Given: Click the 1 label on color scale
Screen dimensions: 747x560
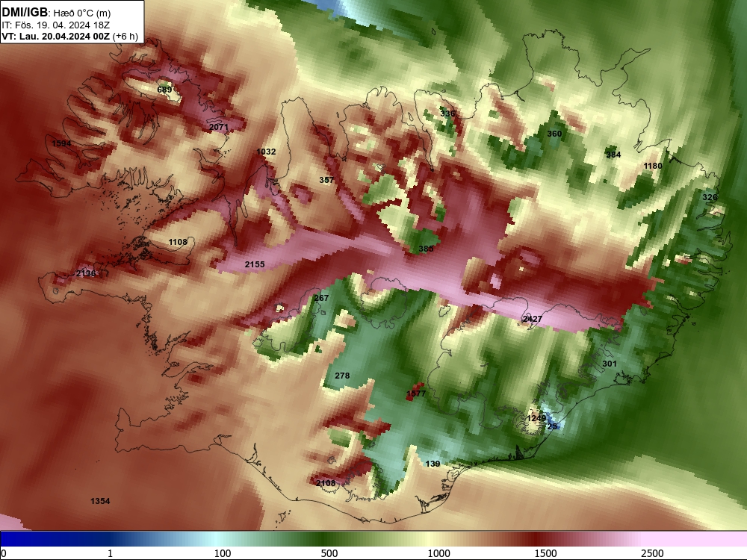Looking at the screenshot, I should pos(110,553).
